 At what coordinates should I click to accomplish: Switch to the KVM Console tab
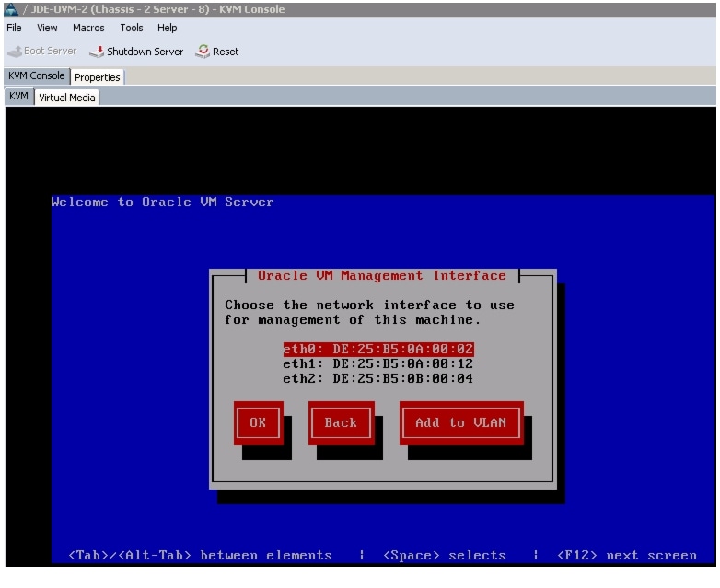[x=37, y=75]
